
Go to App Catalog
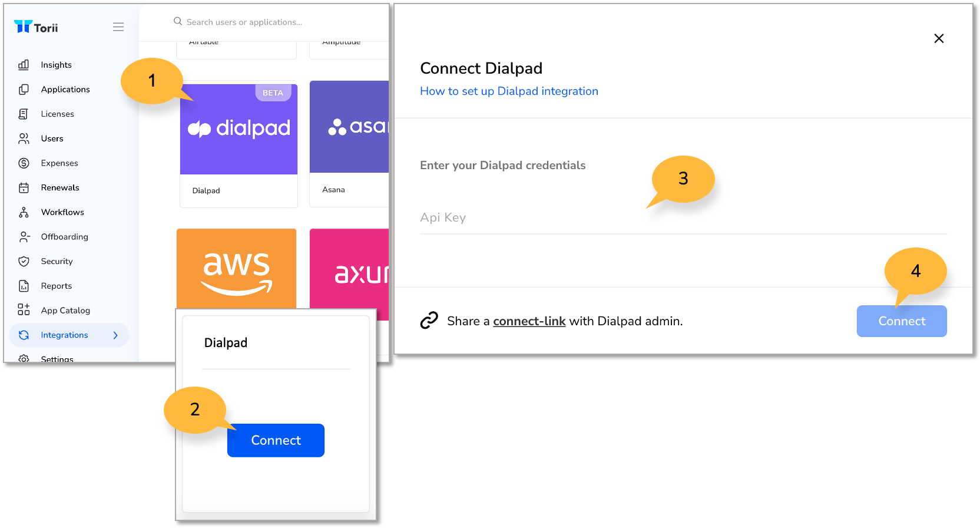[x=65, y=311]
